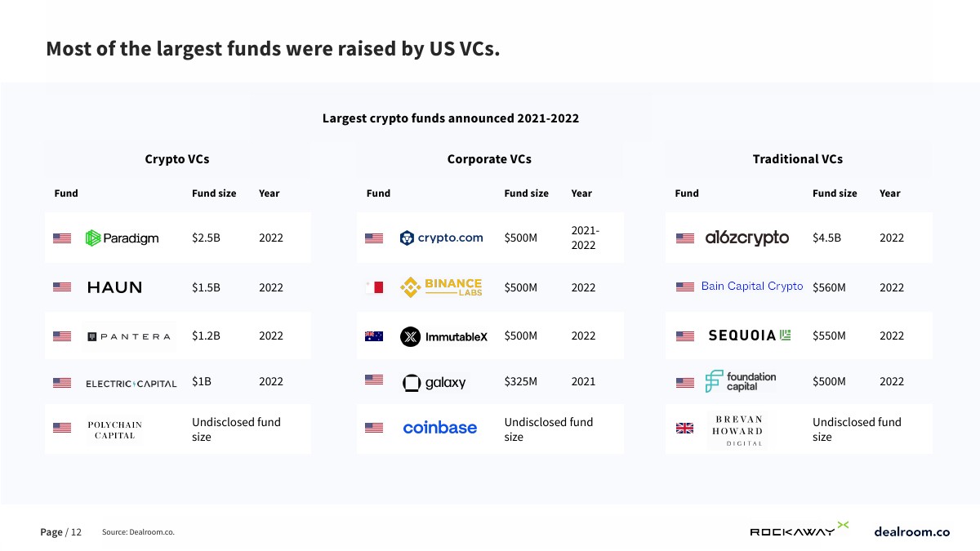Screen dimensions: 980x551
Task: Select the ImmutableX logo
Action: point(443,336)
